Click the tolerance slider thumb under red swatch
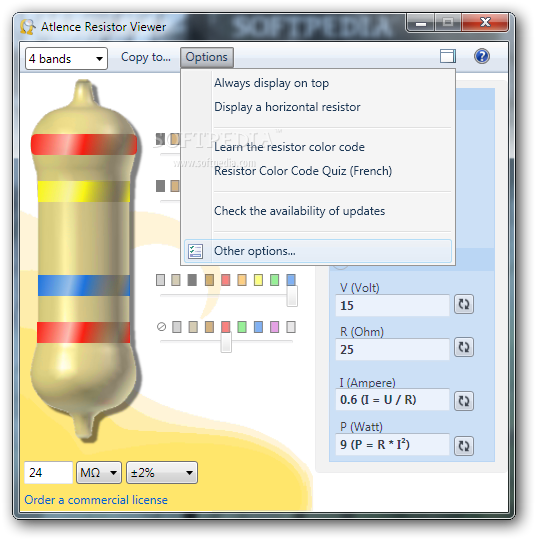The image size is (536, 540). 226,342
